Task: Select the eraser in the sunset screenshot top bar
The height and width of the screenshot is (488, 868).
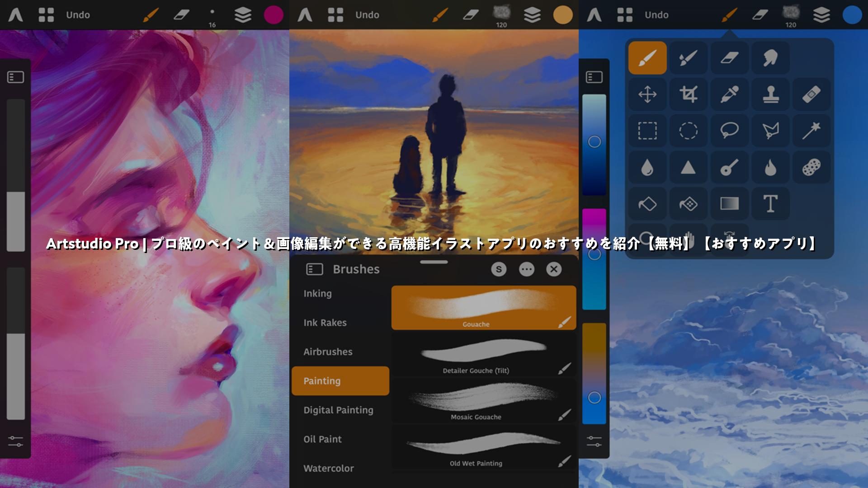Action: point(471,15)
